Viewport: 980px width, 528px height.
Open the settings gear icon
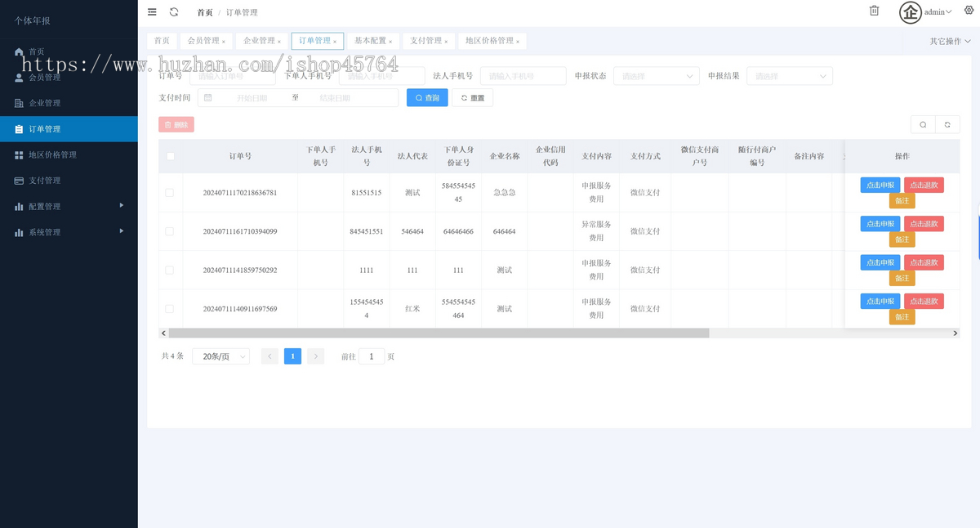(969, 11)
